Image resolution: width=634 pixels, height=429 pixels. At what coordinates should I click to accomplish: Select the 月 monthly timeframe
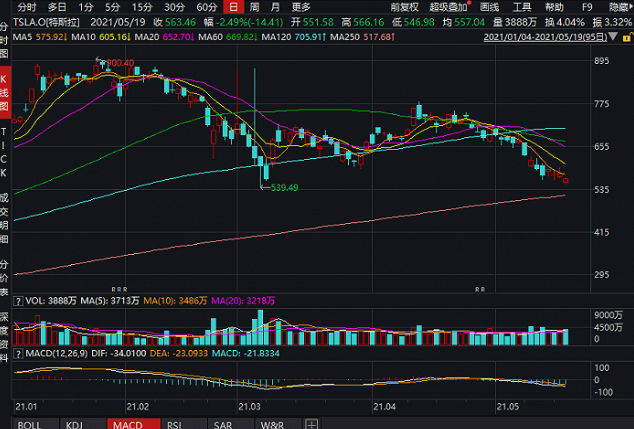point(275,7)
